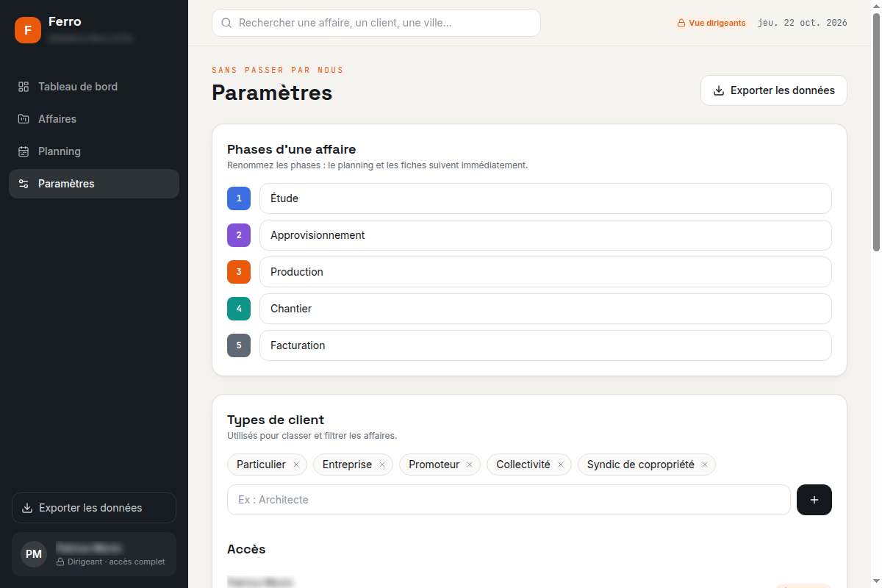Remove the Particulier client type
882x588 pixels.
point(296,465)
